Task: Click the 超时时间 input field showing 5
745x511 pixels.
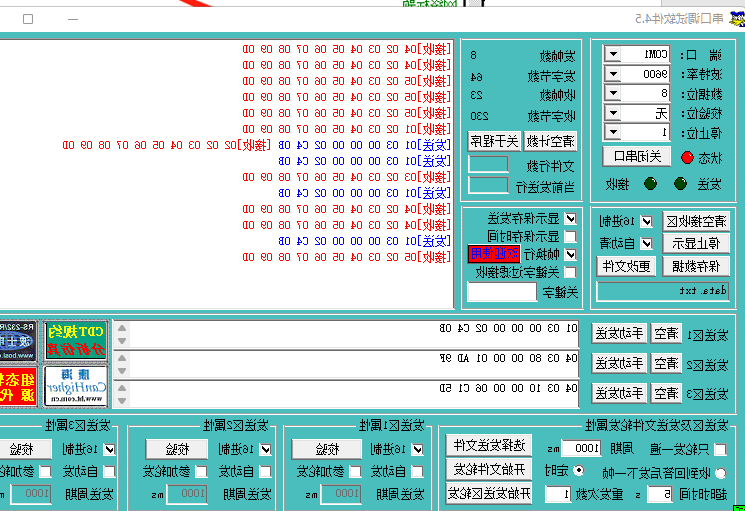Action: (x=660, y=494)
